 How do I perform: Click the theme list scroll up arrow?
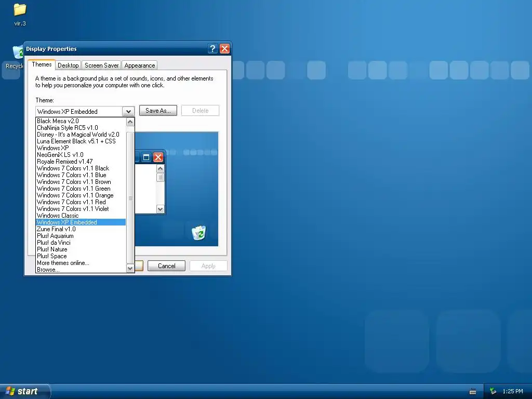coord(130,122)
